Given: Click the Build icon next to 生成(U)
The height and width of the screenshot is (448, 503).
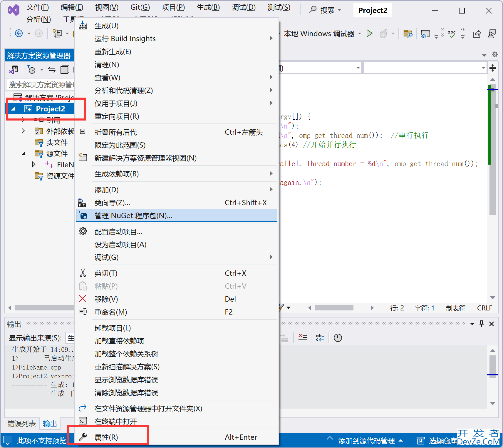Looking at the screenshot, I should 83,25.
